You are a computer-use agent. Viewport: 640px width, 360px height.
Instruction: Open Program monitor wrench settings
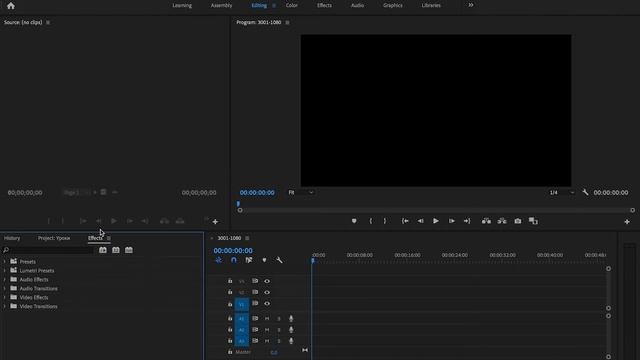click(x=585, y=192)
